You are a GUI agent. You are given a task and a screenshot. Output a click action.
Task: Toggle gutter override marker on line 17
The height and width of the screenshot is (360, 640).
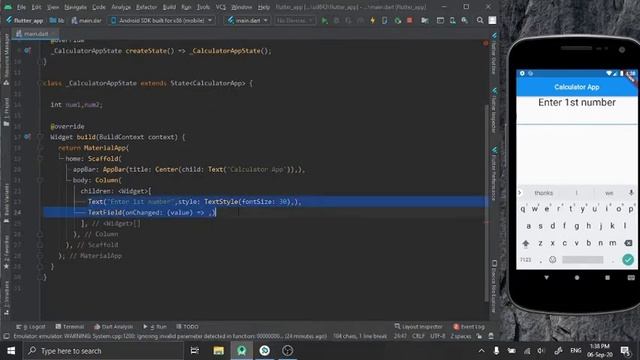27,137
